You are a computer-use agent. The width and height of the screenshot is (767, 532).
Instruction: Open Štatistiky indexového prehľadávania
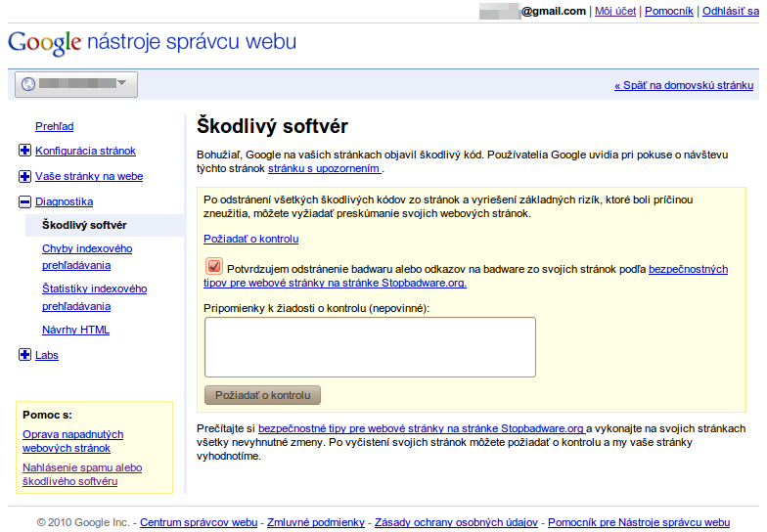[x=94, y=297]
